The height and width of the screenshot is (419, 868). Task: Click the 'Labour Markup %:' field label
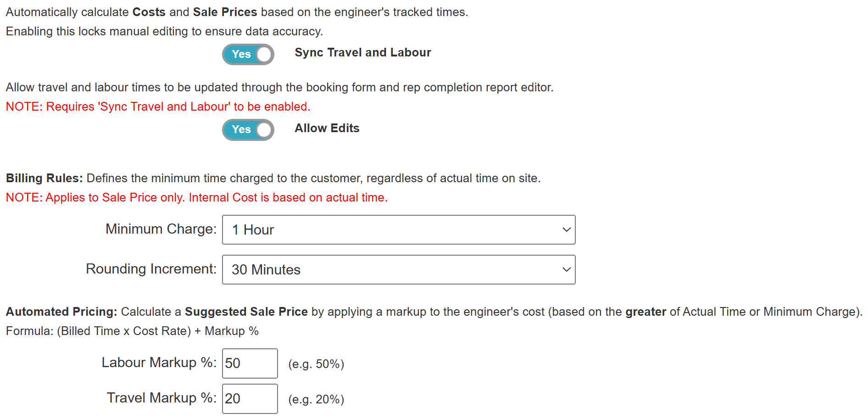pyautogui.click(x=159, y=363)
